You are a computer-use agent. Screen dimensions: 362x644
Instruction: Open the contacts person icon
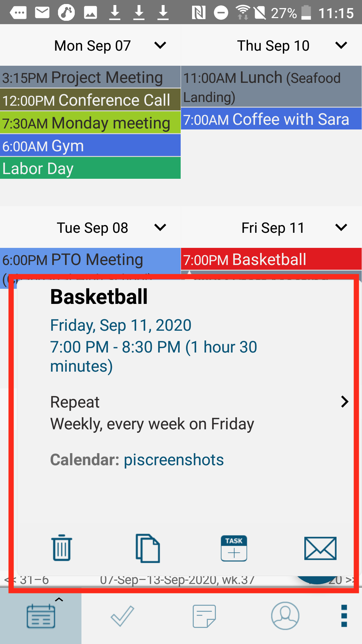coord(285,615)
